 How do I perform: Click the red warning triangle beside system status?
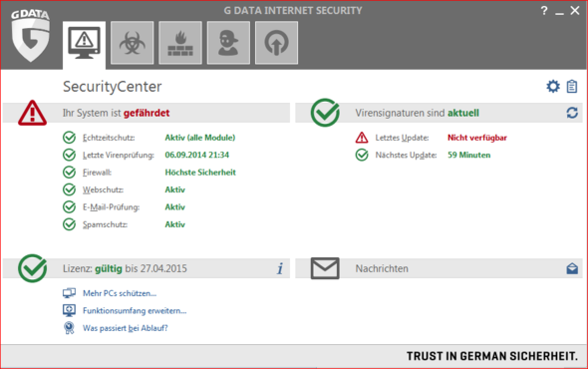tap(32, 113)
